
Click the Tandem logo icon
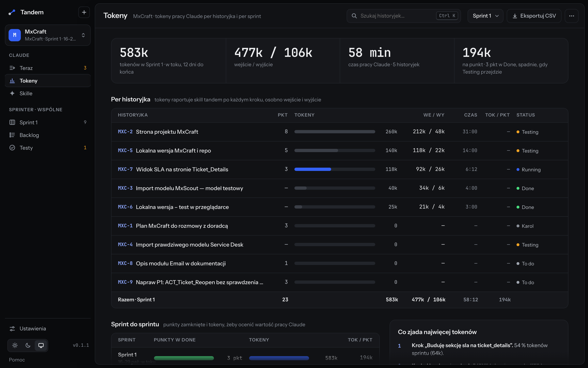[12, 12]
